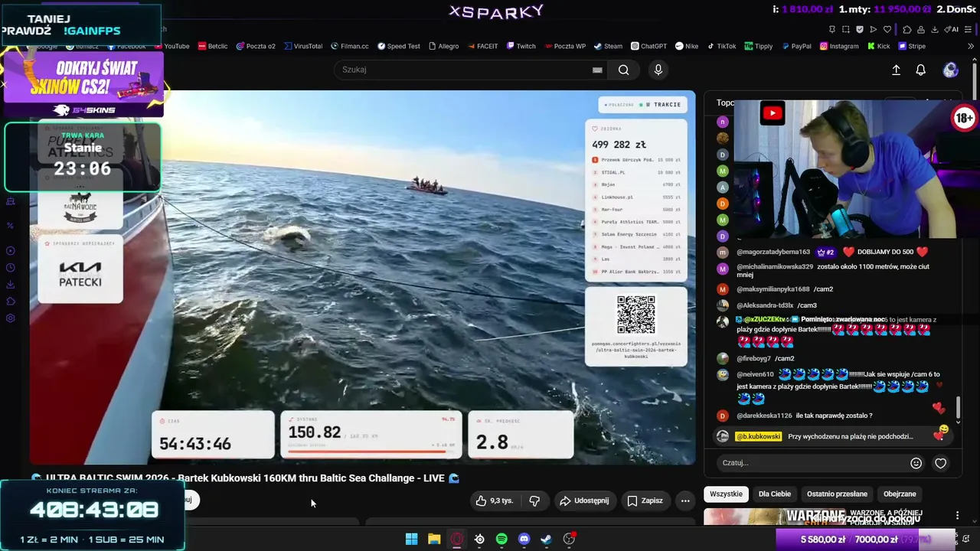980x551 pixels.
Task: Open the Nike bookmark
Action: pyautogui.click(x=687, y=46)
